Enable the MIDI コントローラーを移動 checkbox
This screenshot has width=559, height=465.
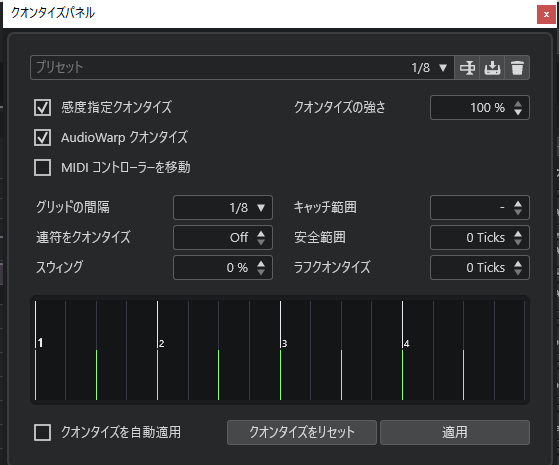[x=42, y=167]
